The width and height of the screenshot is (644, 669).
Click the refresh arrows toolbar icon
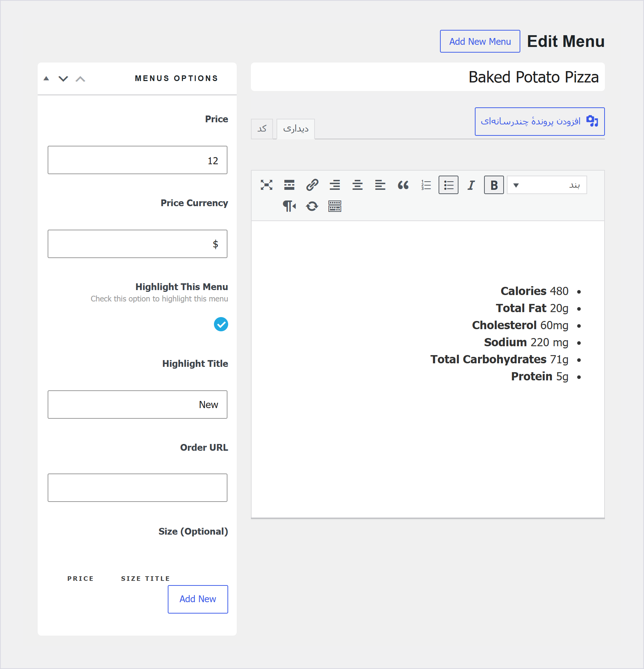click(312, 206)
